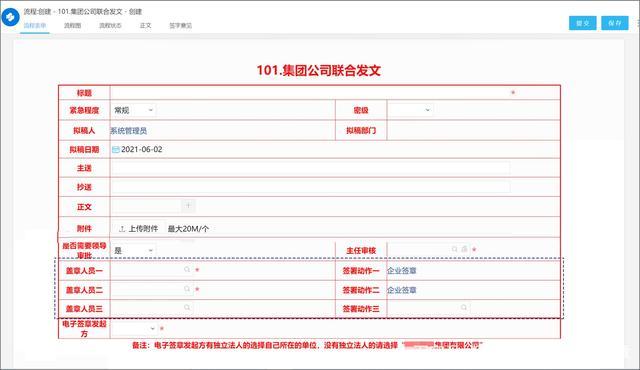Click the 主任审核 input field
The height and width of the screenshot is (370, 640).
tap(429, 249)
